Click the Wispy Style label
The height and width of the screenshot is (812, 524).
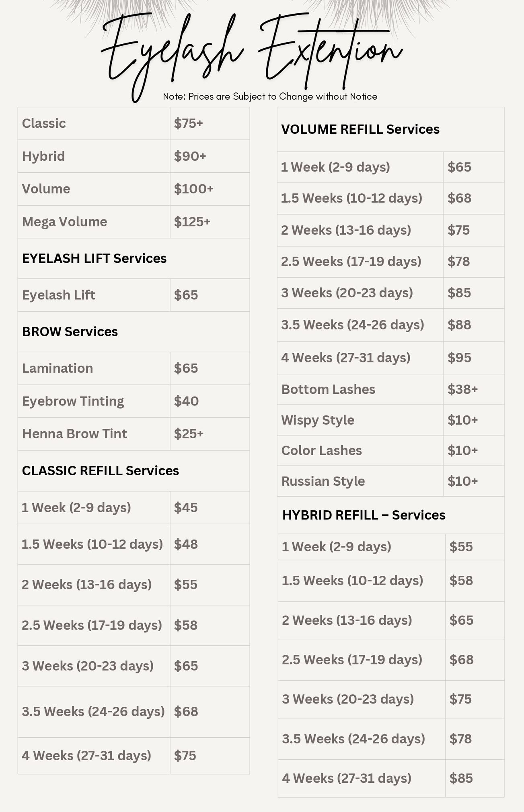318,420
